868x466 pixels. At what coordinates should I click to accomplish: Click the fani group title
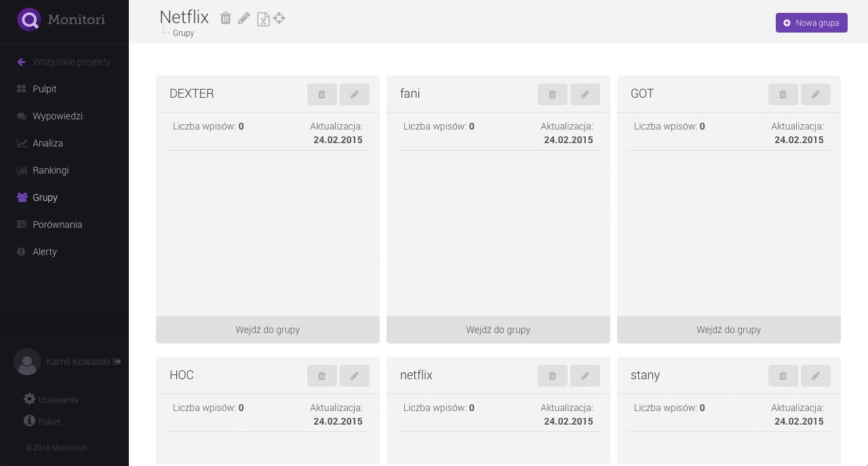click(410, 94)
